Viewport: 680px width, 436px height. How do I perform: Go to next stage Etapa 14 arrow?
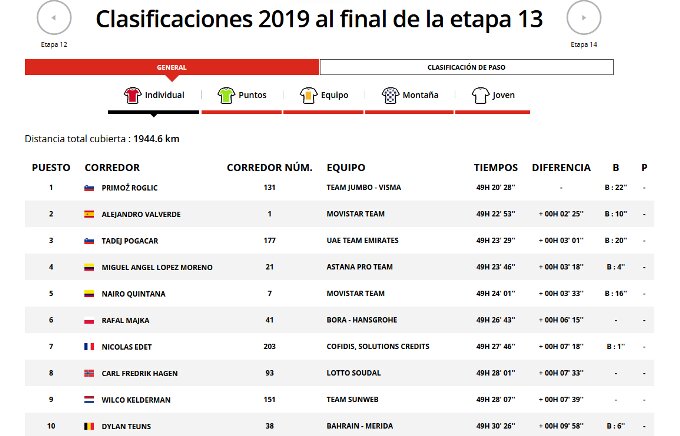pos(584,17)
